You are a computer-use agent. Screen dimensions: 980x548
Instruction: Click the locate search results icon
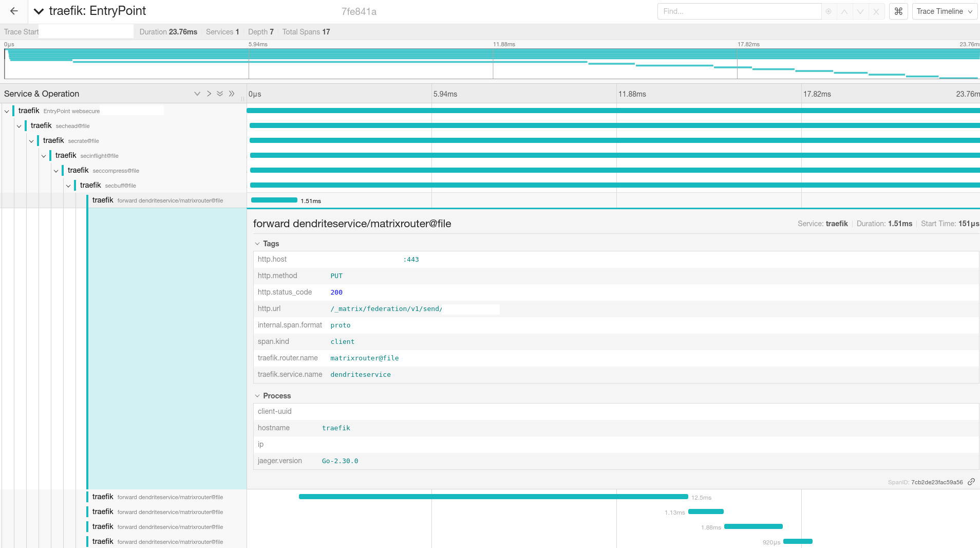pyautogui.click(x=828, y=11)
